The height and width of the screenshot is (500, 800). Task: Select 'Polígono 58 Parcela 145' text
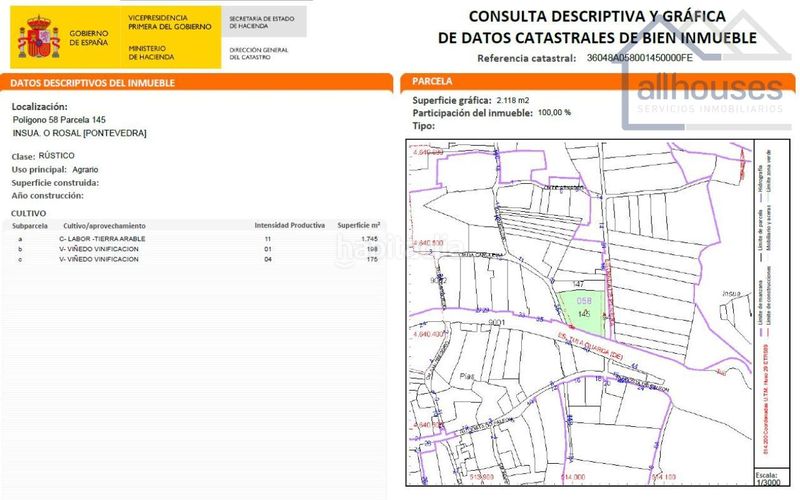(59, 120)
